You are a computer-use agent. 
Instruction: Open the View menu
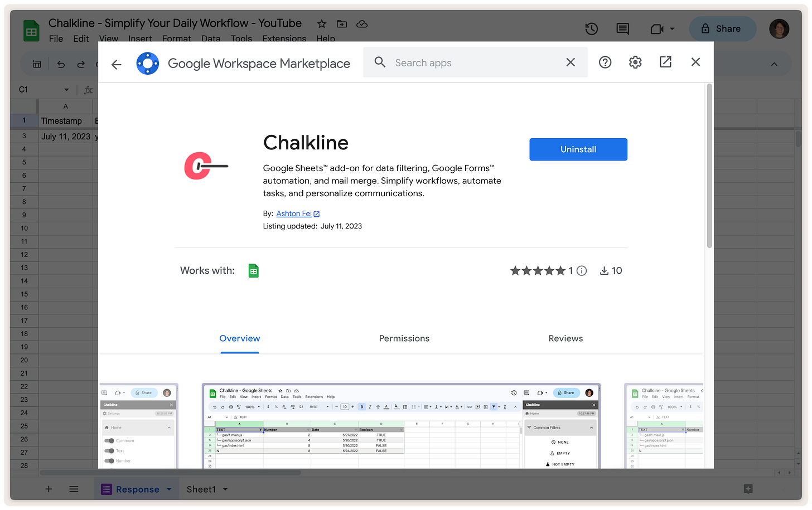click(109, 38)
